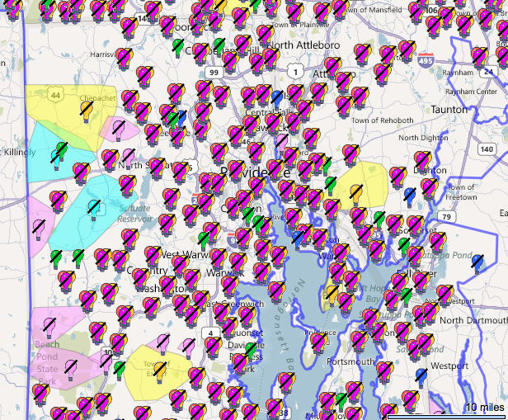
Task: Select the blue bulb marker near Westport
Action: point(421,378)
